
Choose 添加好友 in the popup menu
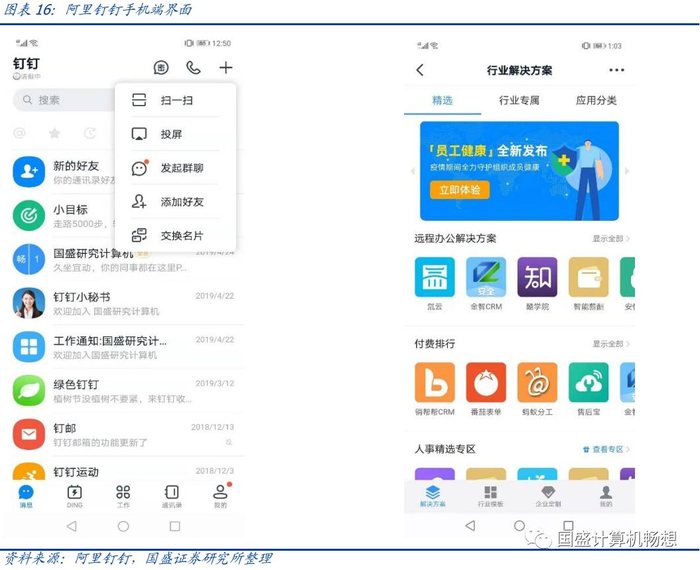pyautogui.click(x=175, y=202)
